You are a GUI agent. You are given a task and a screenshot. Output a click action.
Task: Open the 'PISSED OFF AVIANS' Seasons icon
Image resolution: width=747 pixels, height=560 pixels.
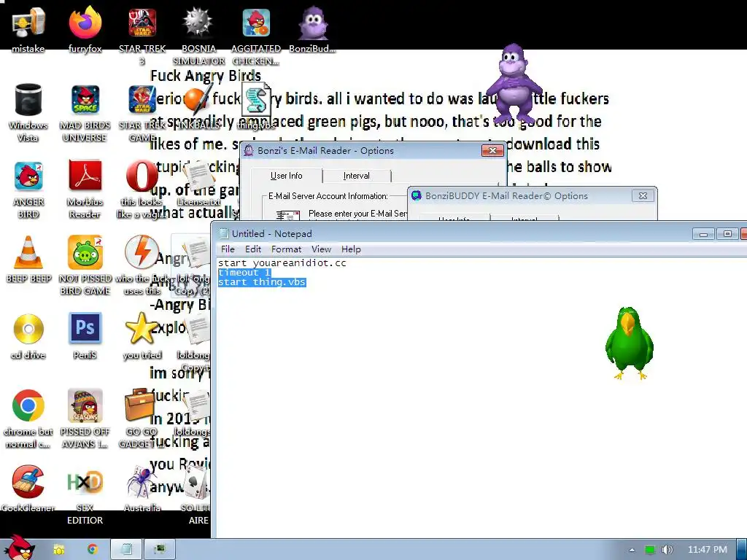85,405
